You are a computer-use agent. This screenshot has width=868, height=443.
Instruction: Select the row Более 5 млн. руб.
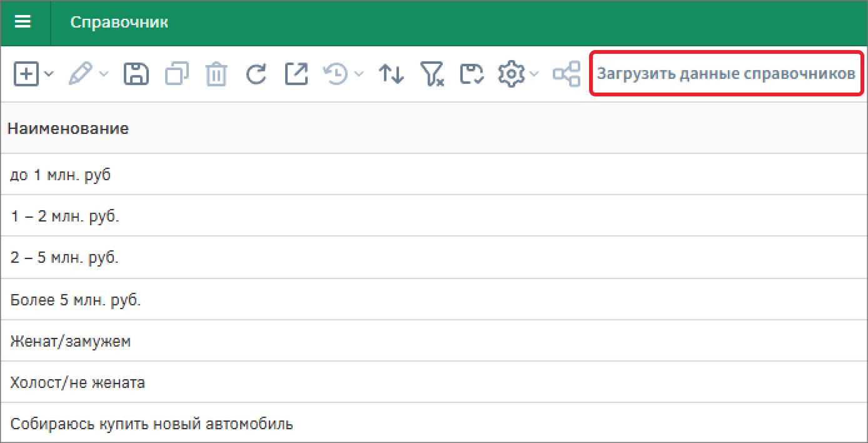tap(76, 300)
